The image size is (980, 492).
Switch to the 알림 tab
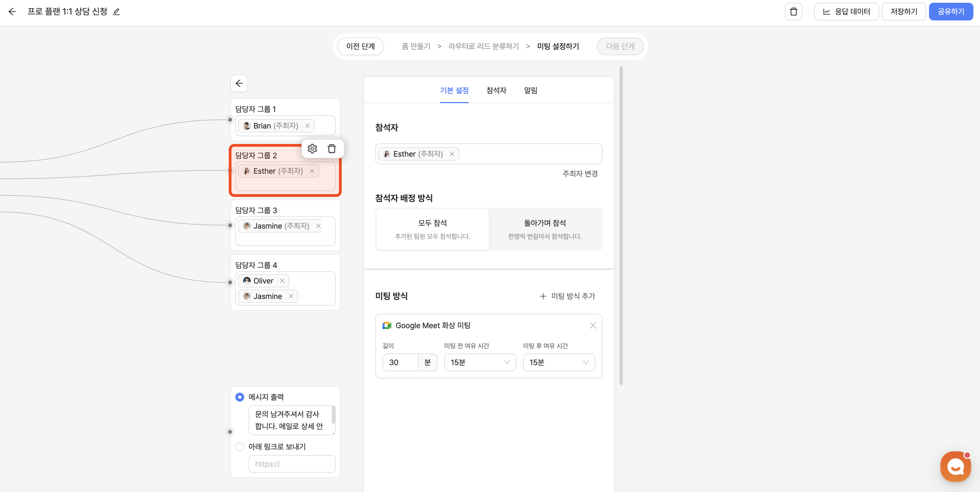(530, 90)
